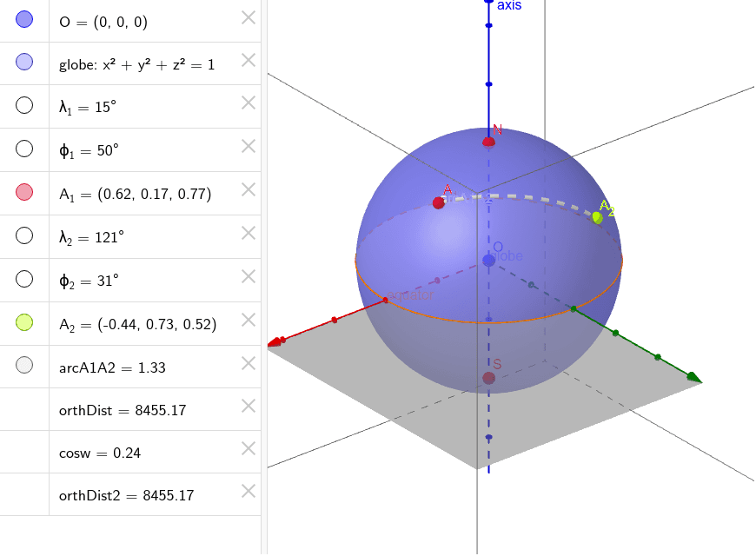Remove the ϕ₂ = 31° entry
Screen dimensions: 756x556
[249, 276]
